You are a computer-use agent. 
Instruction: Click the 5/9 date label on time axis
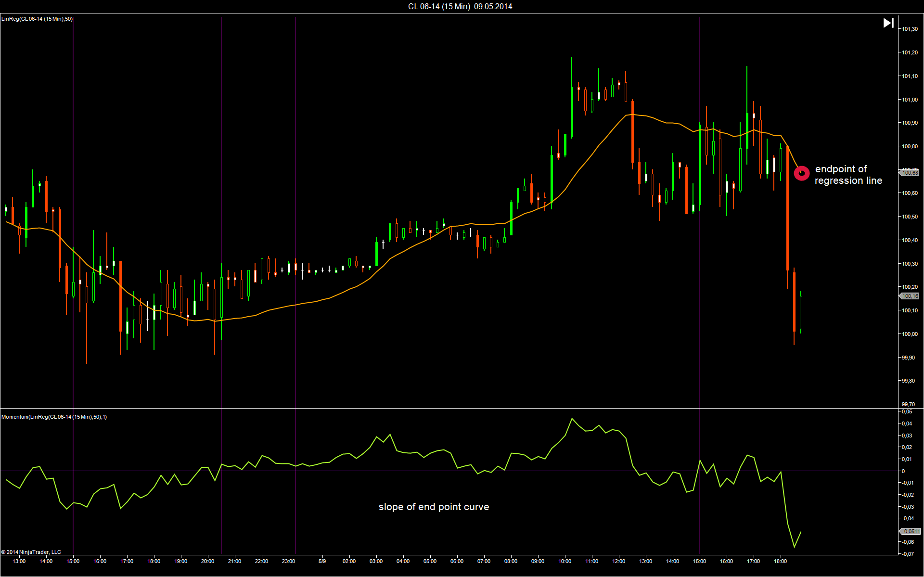(x=322, y=561)
